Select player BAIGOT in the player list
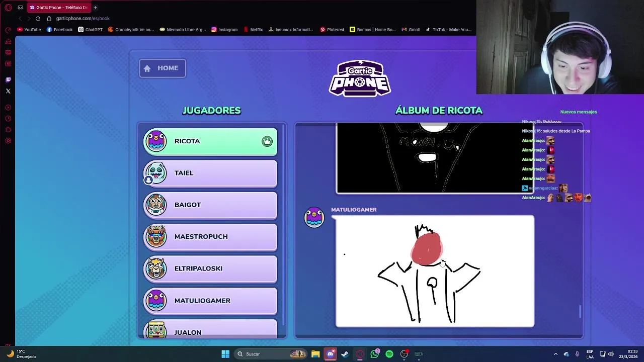This screenshot has width=644, height=362. click(x=210, y=205)
